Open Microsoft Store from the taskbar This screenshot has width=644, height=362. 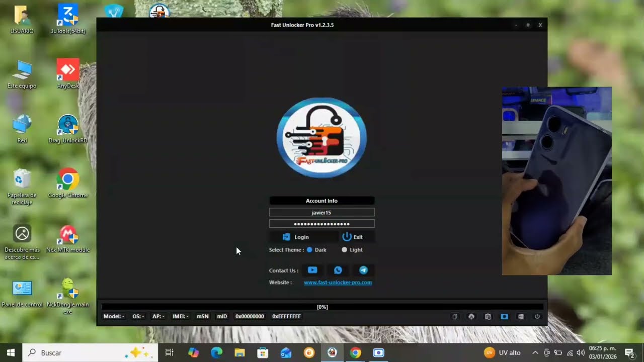(263, 352)
